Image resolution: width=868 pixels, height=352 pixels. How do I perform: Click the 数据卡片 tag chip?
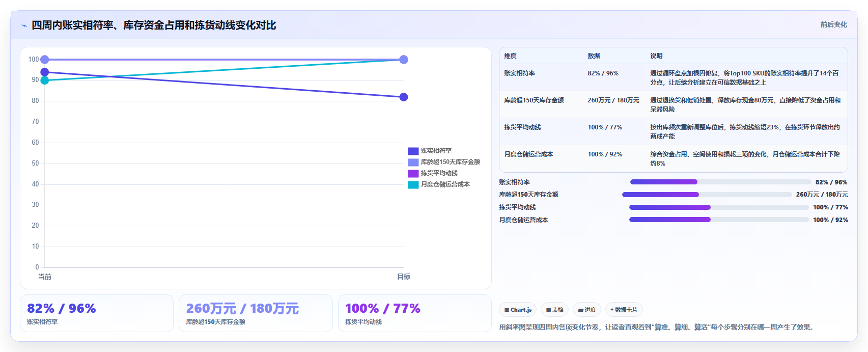[624, 310]
